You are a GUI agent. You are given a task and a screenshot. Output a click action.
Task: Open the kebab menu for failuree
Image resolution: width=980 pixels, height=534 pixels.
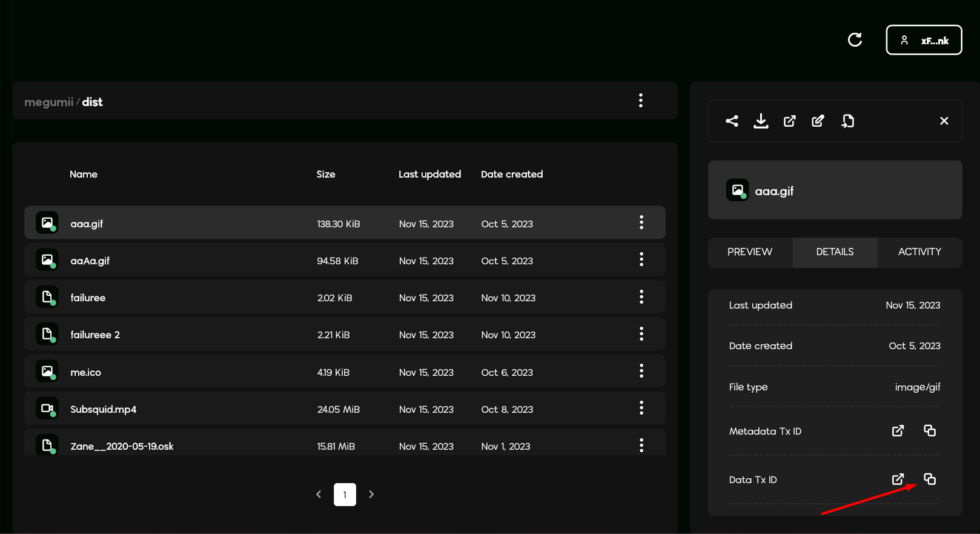click(641, 297)
